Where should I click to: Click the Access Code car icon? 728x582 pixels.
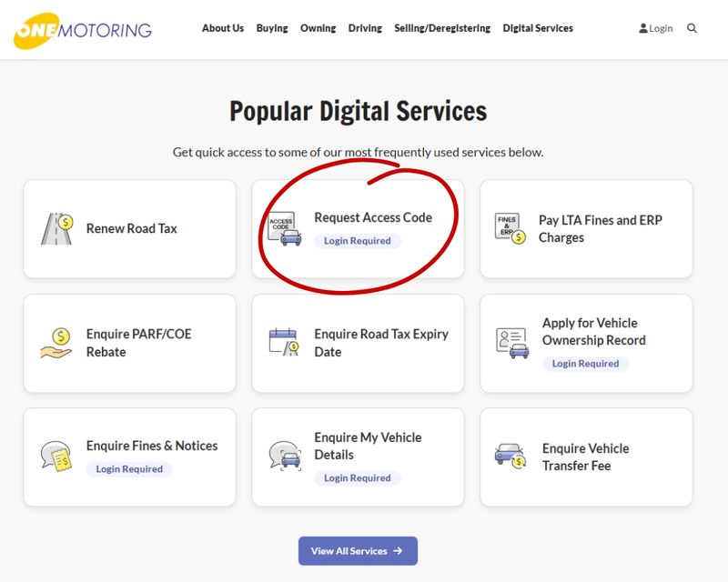pos(285,229)
